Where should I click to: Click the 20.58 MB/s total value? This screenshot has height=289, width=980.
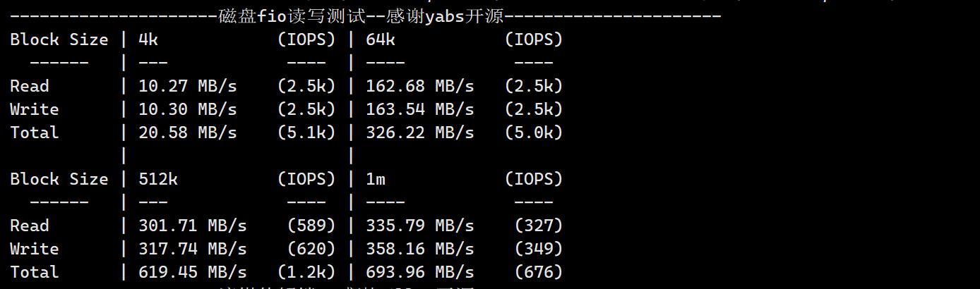tap(188, 133)
